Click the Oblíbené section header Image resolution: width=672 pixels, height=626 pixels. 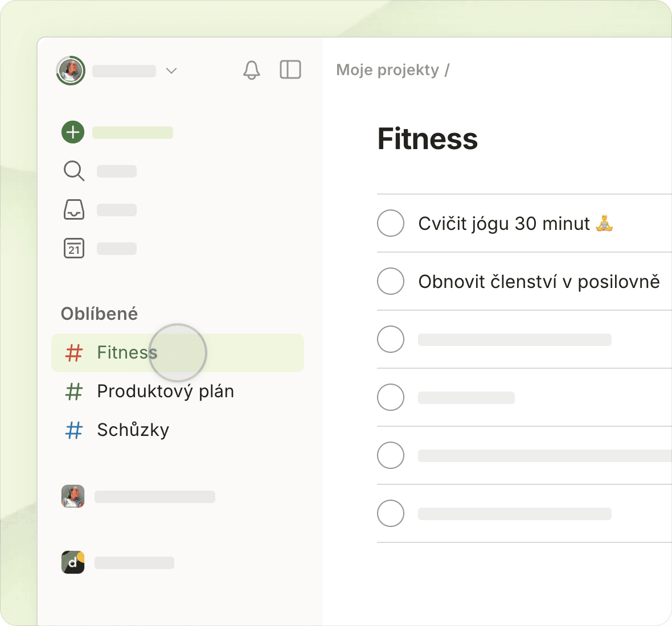click(99, 314)
